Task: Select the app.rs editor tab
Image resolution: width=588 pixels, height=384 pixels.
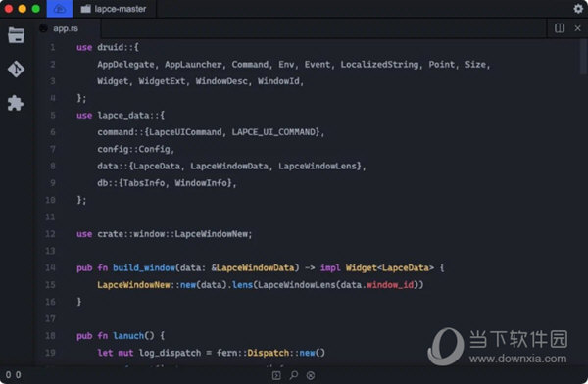Action: click(66, 28)
